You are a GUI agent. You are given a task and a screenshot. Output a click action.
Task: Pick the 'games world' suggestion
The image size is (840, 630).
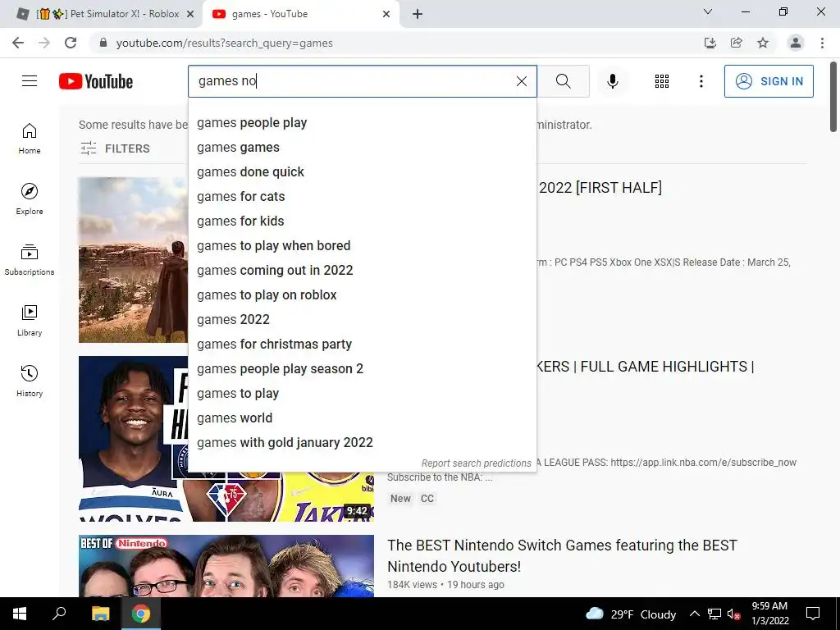pos(362,418)
